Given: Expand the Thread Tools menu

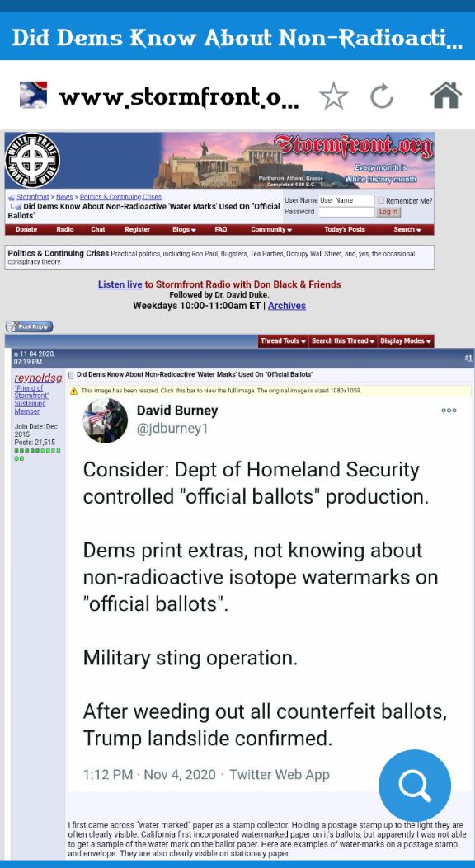Looking at the screenshot, I should [x=284, y=341].
